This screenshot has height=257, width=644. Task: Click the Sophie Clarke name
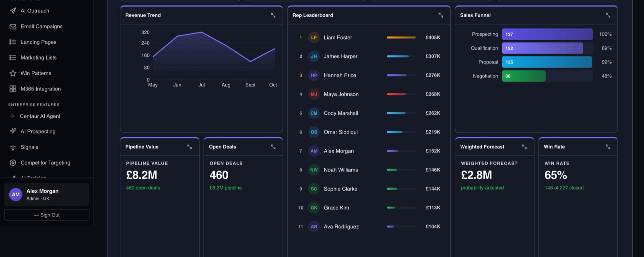click(x=341, y=189)
